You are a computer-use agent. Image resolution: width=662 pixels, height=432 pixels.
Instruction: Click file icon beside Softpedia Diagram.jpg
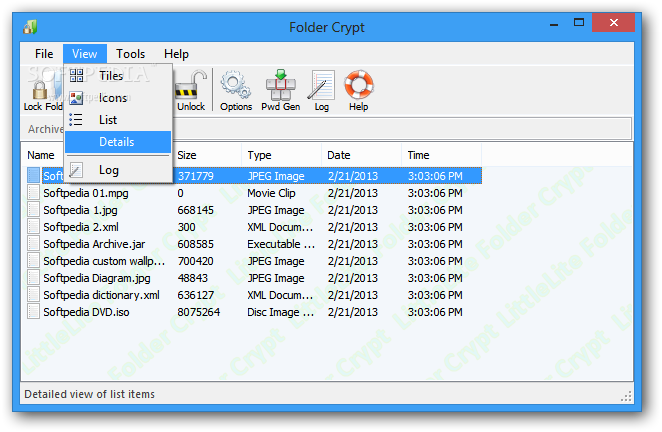coord(33,278)
